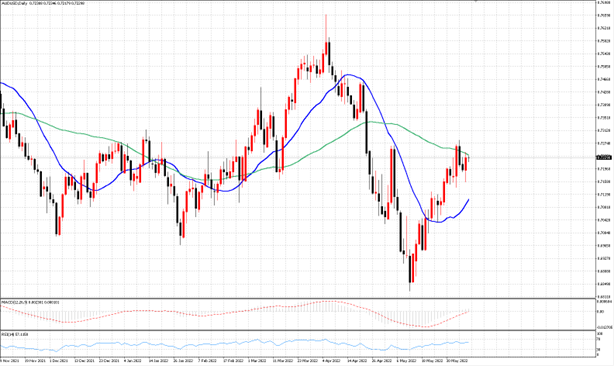The width and height of the screenshot is (614, 366).
Task: Click the lowest candlestick of May 2022
Action: coord(410,270)
